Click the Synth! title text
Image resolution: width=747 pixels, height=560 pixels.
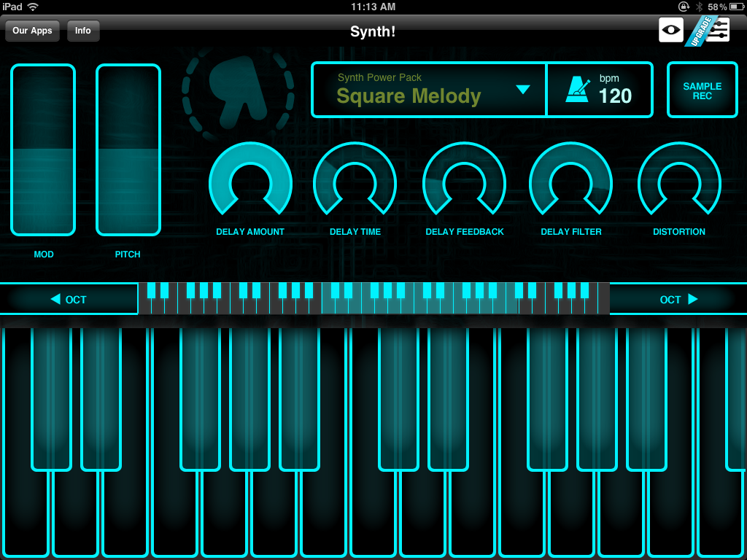pos(373,32)
